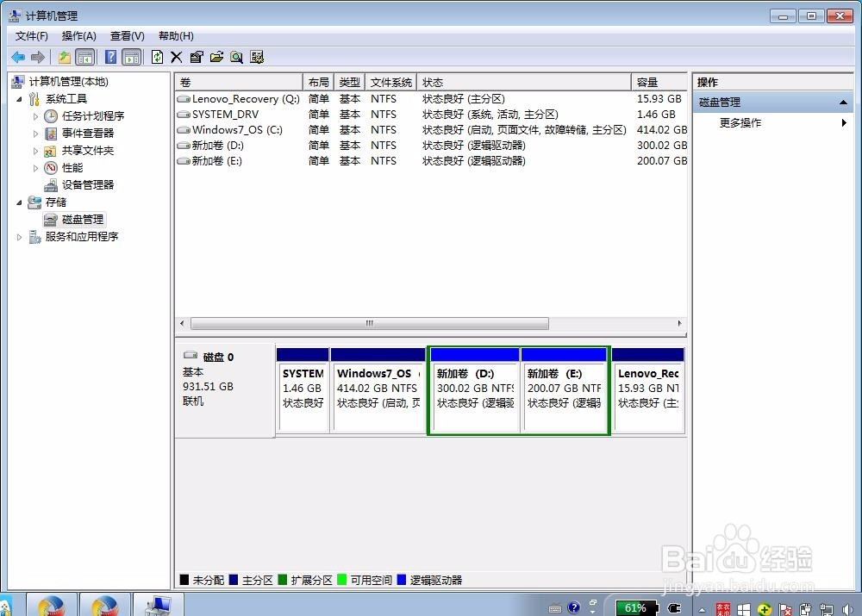The image size is (862, 616).
Task: Sort by the 布局 column header
Action: (318, 83)
